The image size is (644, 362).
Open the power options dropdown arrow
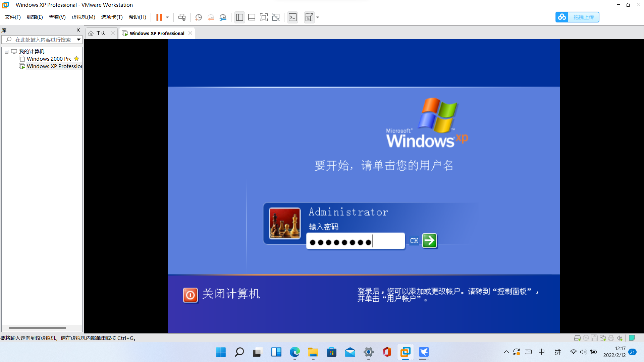[167, 17]
